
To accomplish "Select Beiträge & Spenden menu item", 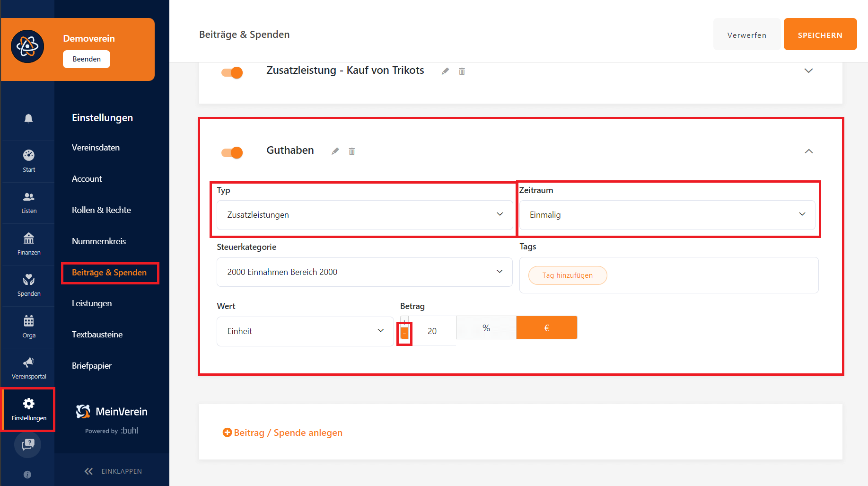I will tap(109, 273).
